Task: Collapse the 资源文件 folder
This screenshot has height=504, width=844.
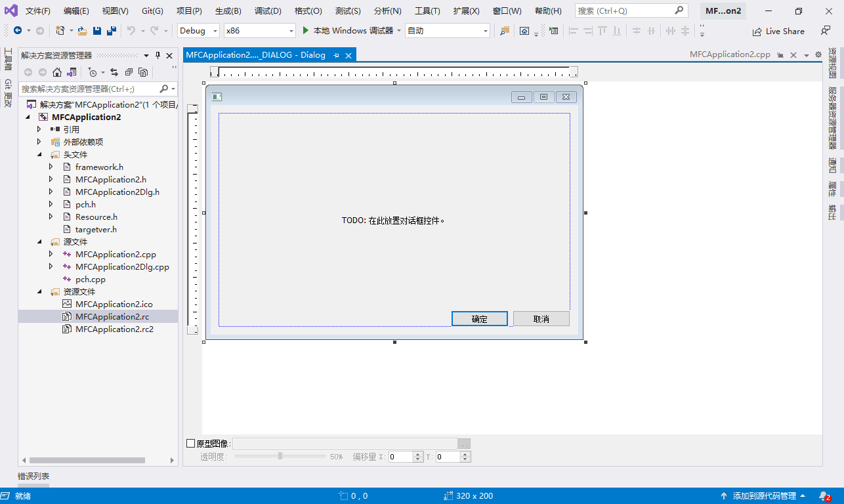Action: pyautogui.click(x=39, y=291)
